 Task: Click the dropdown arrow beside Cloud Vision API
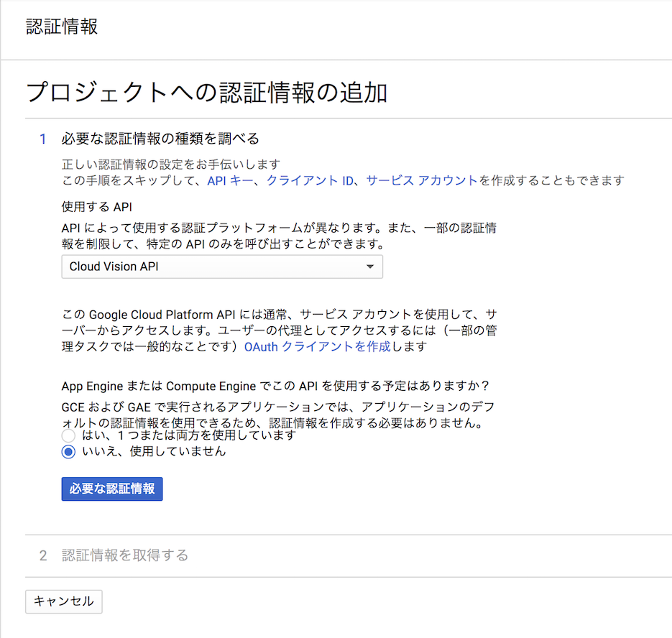click(369, 267)
